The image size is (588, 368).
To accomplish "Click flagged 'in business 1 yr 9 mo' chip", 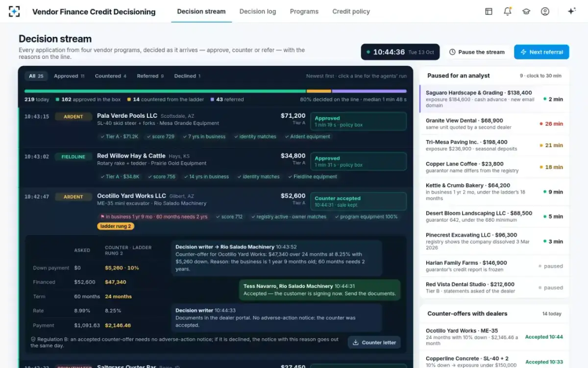I will [x=153, y=216].
